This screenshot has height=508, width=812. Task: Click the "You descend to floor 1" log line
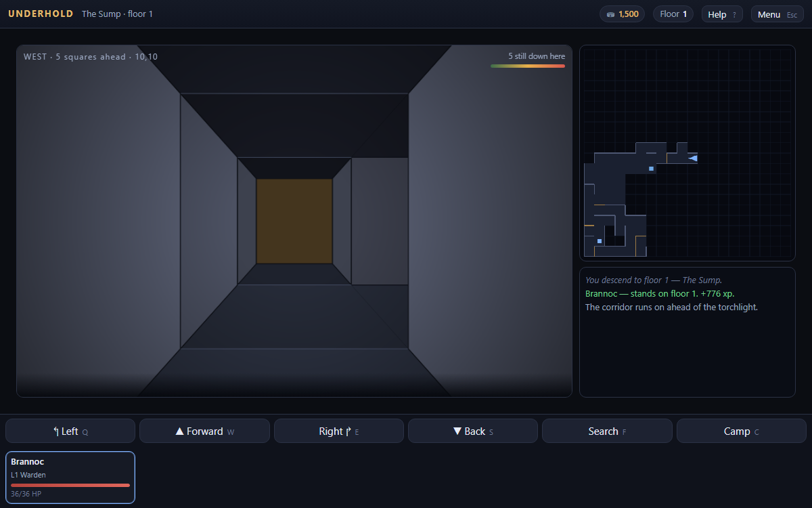pos(654,280)
